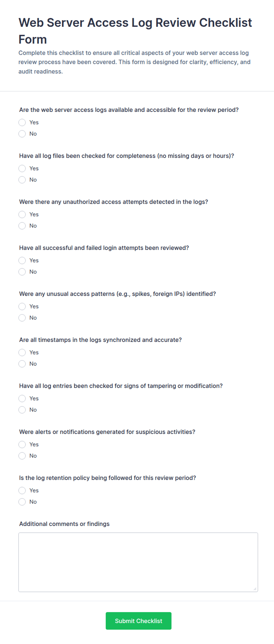Select No for access logs available question

pos(22,134)
